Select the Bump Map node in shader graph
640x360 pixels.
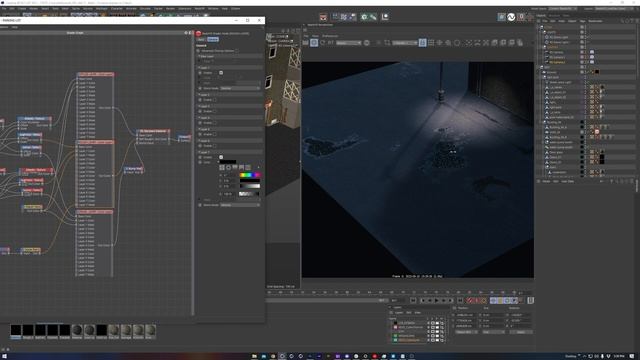coord(134,170)
